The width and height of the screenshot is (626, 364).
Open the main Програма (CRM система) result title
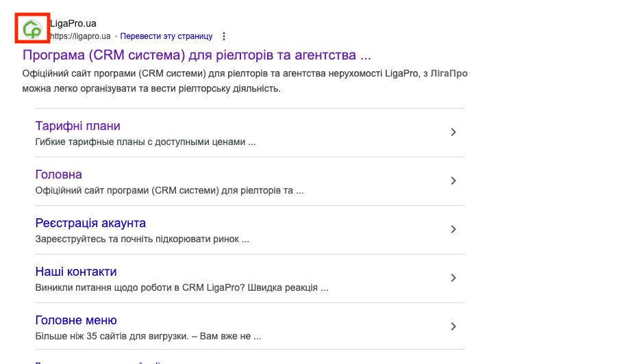197,54
